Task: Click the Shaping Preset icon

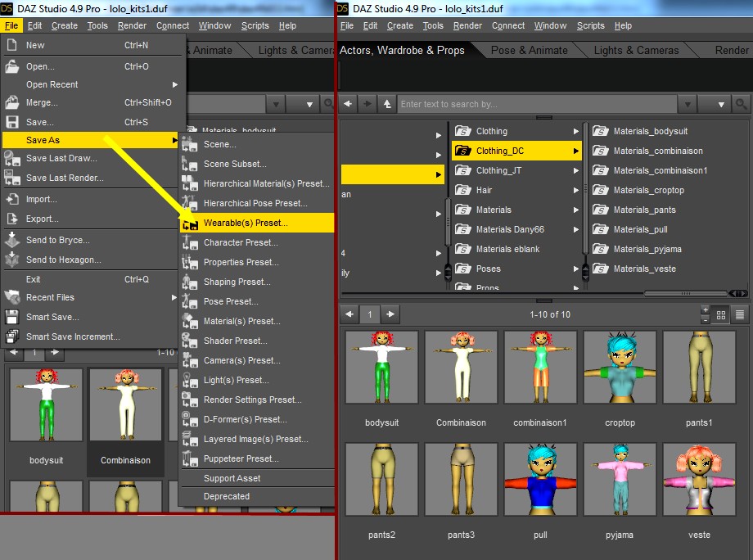Action: [190, 282]
